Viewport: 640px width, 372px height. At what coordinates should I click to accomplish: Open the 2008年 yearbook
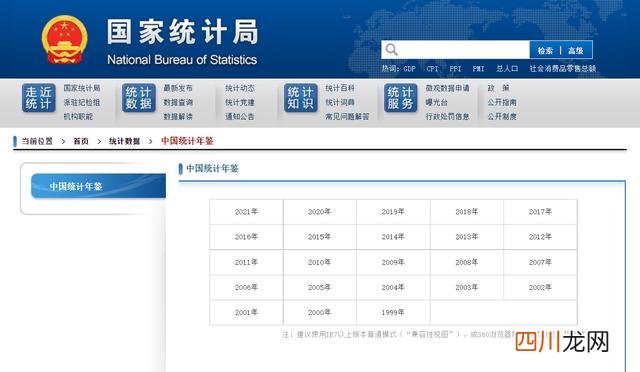click(467, 262)
